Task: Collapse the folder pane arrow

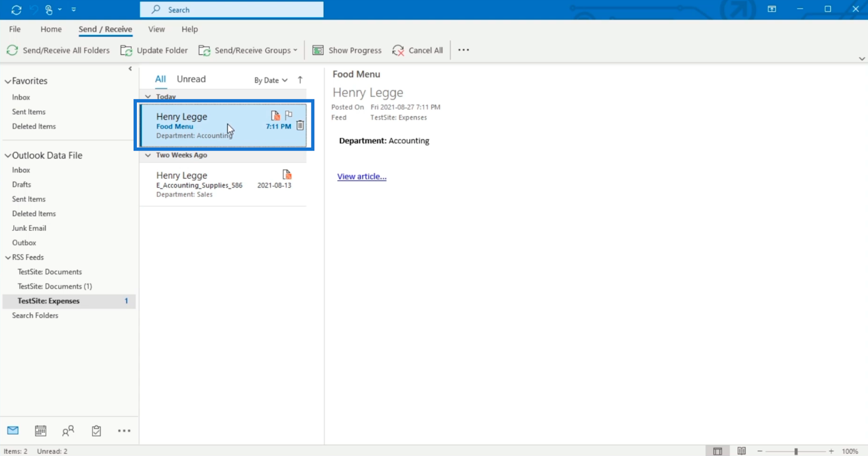Action: 130,68
